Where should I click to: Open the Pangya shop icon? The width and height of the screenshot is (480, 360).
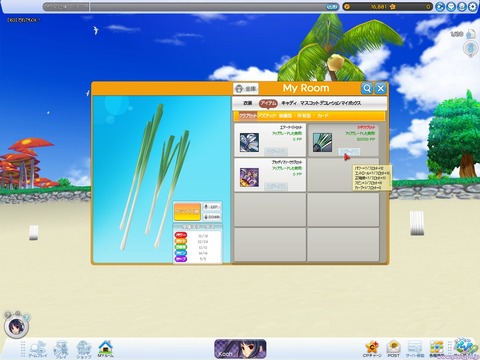[x=84, y=349]
